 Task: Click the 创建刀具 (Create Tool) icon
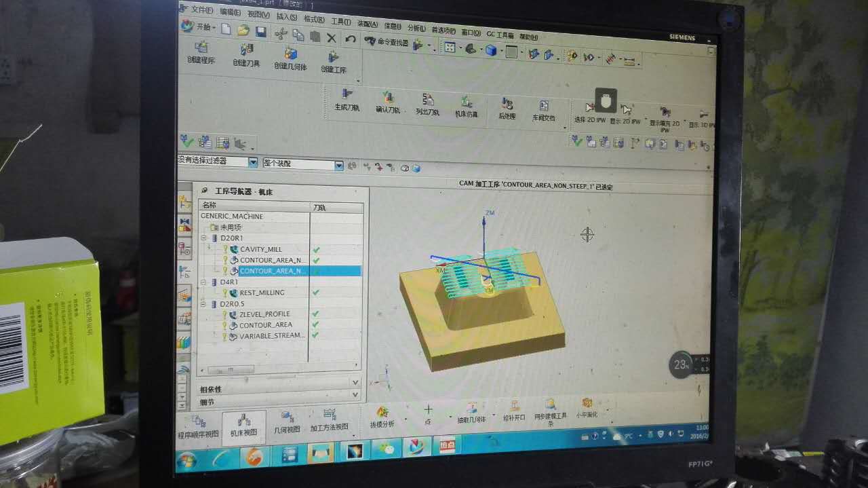click(246, 51)
